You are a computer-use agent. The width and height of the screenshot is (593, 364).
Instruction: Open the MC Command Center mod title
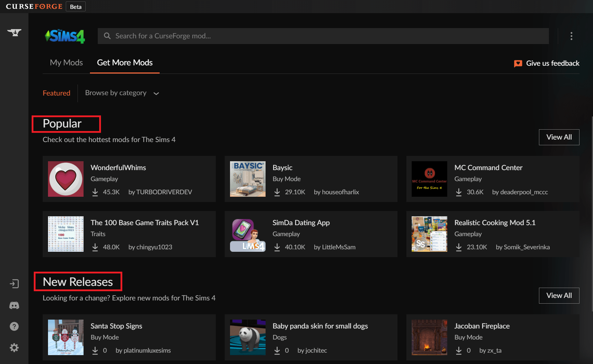[488, 168]
